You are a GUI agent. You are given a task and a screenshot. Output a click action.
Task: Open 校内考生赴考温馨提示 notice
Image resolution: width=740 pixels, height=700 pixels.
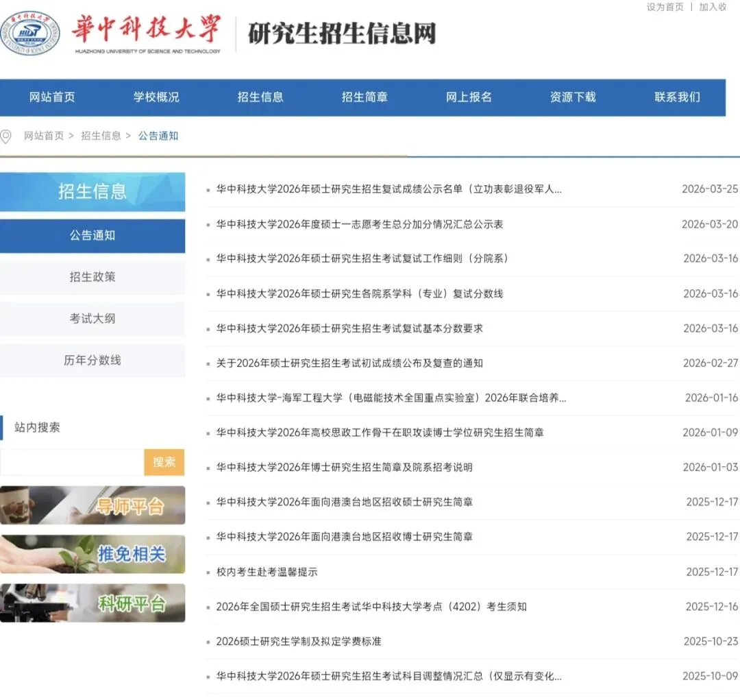point(267,572)
